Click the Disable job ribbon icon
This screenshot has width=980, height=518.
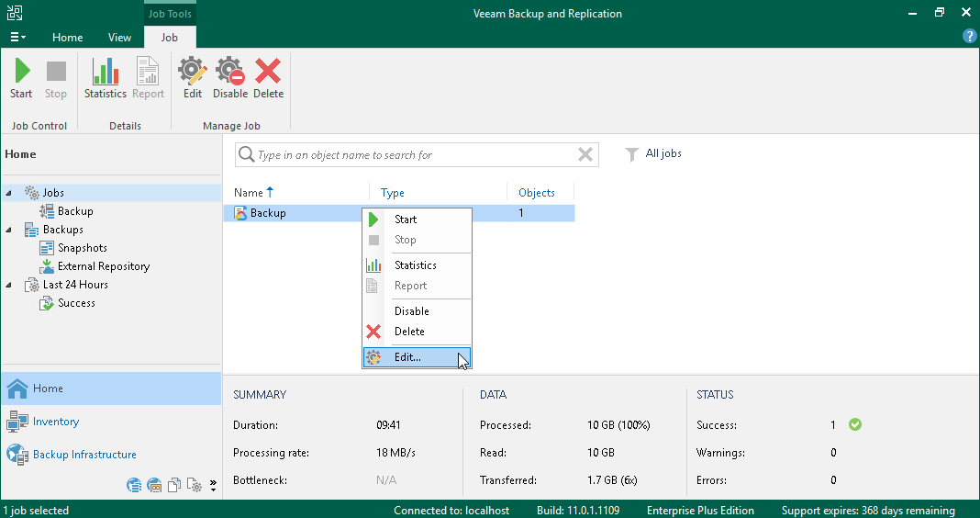[230, 78]
